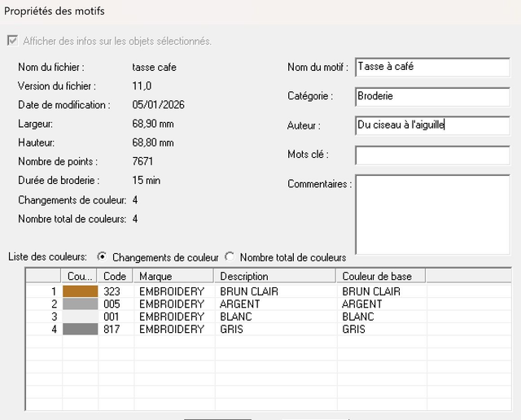Click the 'Marque' column header
The width and height of the screenshot is (521, 420).
coord(173,276)
